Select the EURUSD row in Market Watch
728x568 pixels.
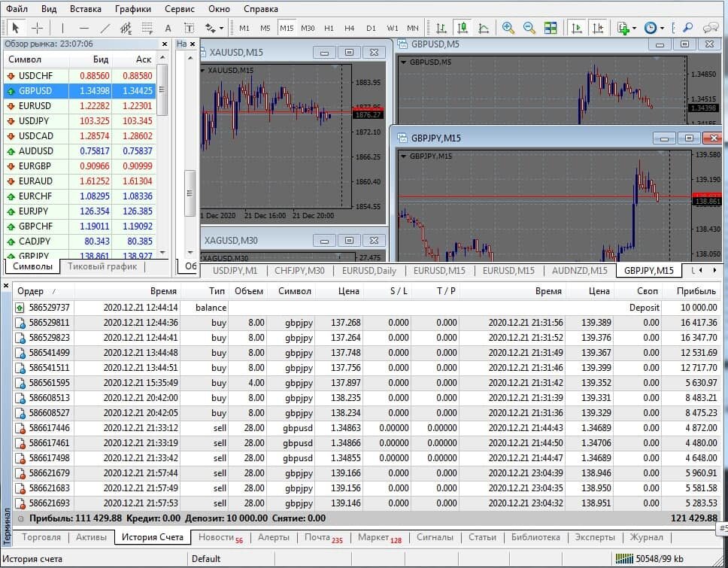[80, 106]
